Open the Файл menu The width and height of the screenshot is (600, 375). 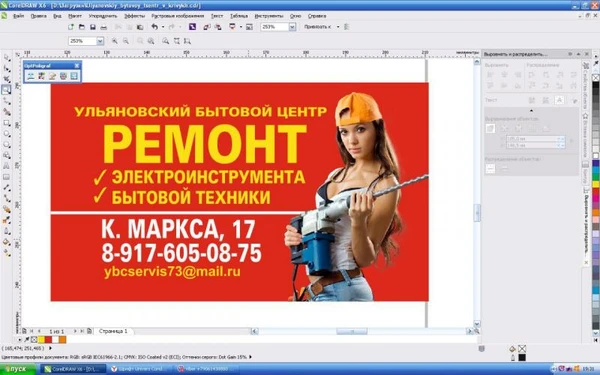[x=18, y=16]
